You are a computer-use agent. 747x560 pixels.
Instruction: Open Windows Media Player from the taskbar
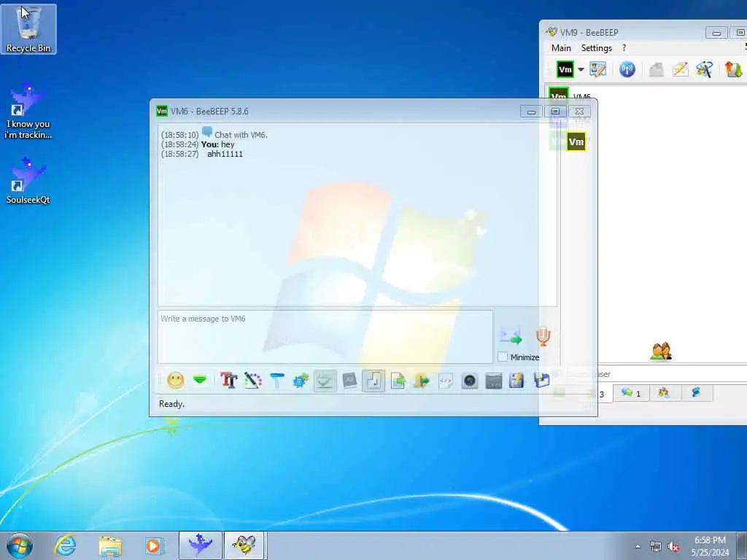tap(154, 545)
